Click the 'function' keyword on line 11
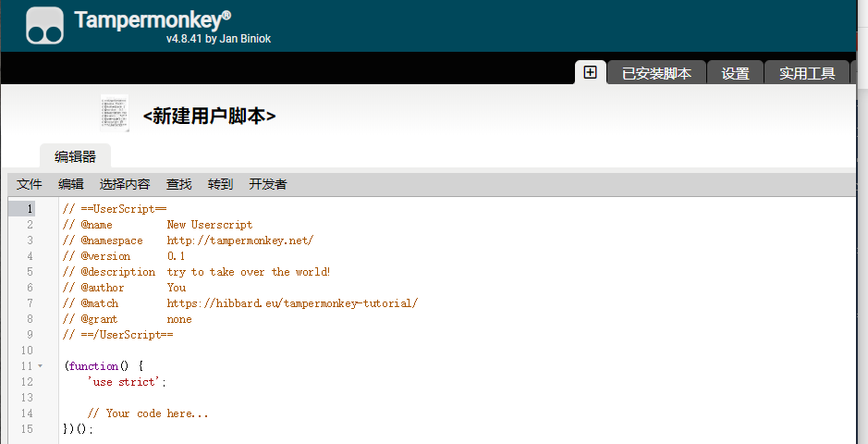 93,366
